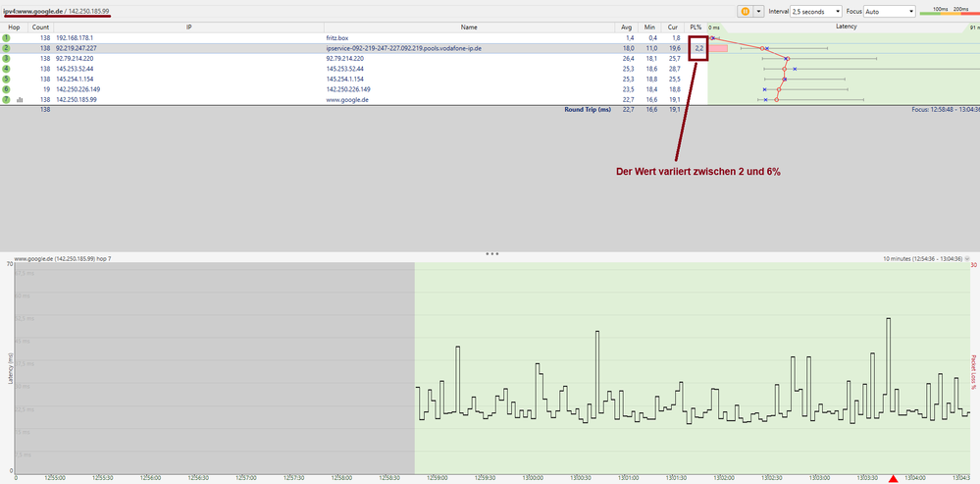Click the three-dot splitter handle above the timeline
980x484 pixels.
coord(492,254)
